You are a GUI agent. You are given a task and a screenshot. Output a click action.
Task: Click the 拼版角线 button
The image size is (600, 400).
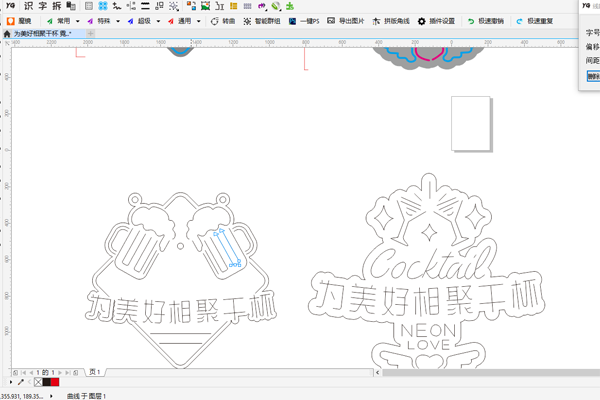pyautogui.click(x=391, y=21)
